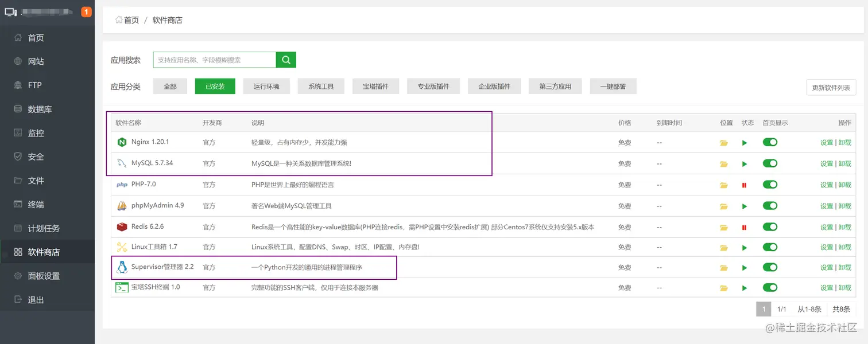The height and width of the screenshot is (344, 868).
Task: Click the phpMyAdmin sailboat logo icon
Action: pos(122,205)
